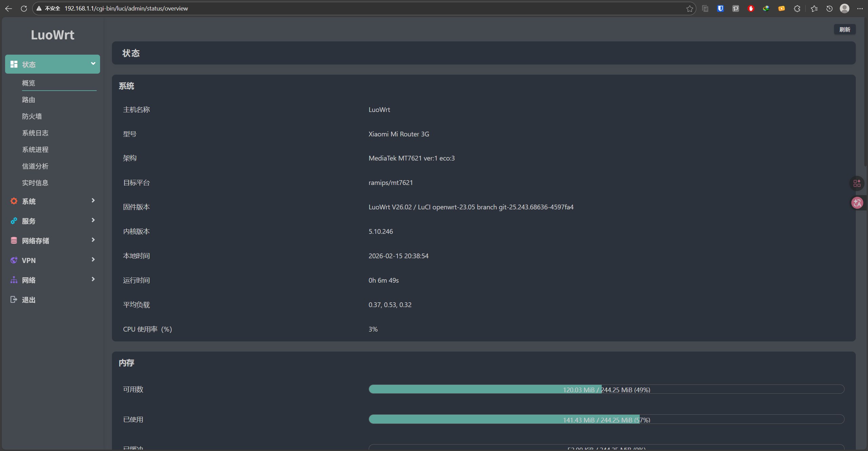Screen dimensions: 868x451
Task: Click the 退出 logout icon
Action: [14, 300]
